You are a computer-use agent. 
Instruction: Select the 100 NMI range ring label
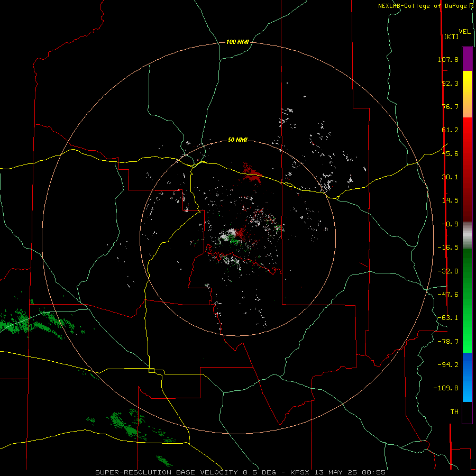(x=237, y=42)
